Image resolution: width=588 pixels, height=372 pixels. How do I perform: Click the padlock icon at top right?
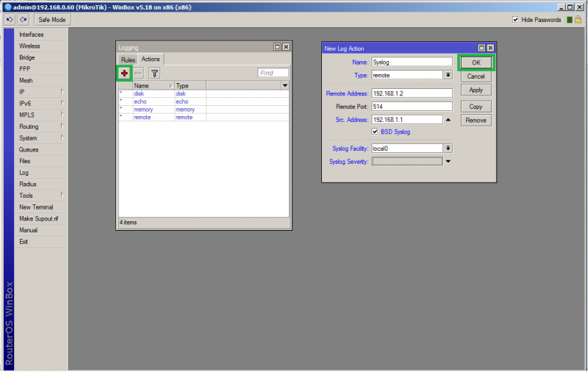coord(578,20)
